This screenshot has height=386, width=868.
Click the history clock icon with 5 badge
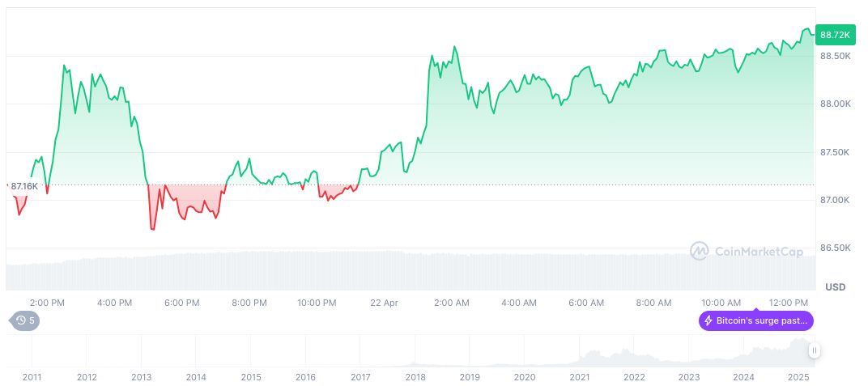[x=23, y=320]
